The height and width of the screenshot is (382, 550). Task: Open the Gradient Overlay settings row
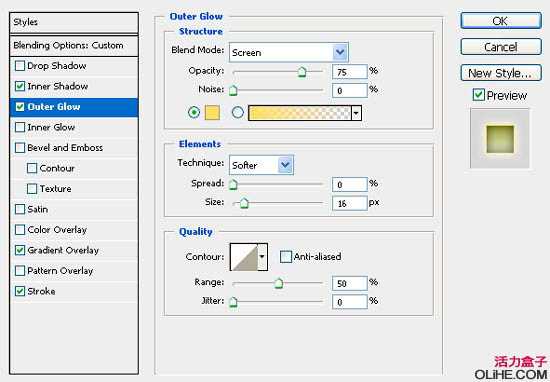(74, 250)
